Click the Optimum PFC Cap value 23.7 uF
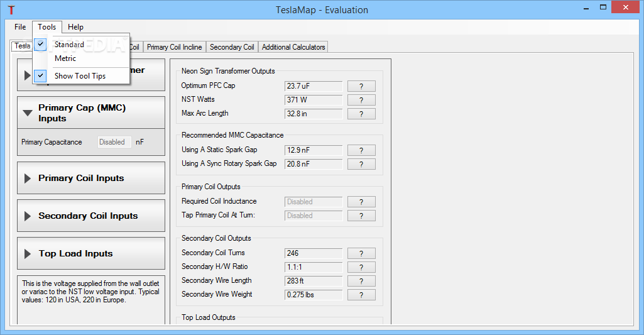 [x=314, y=86]
